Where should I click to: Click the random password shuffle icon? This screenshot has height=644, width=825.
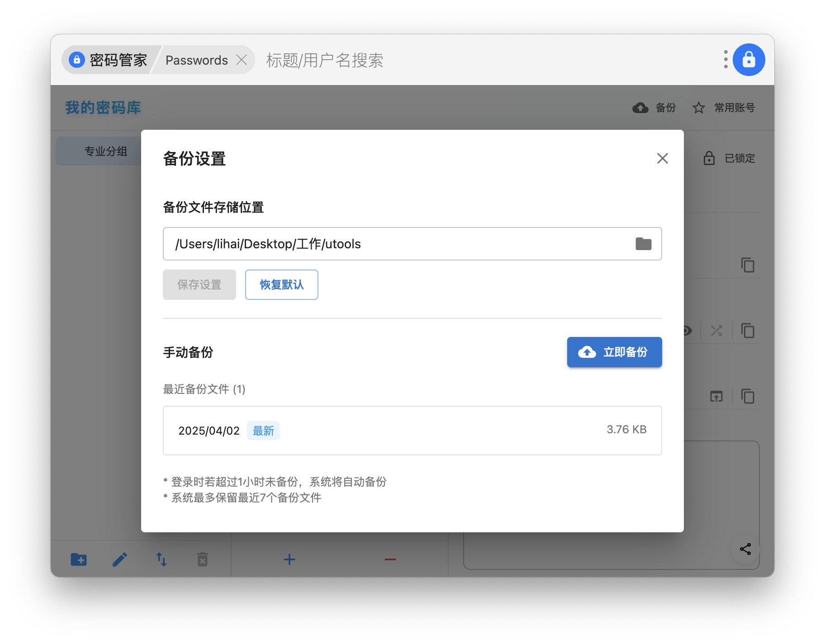click(x=716, y=331)
